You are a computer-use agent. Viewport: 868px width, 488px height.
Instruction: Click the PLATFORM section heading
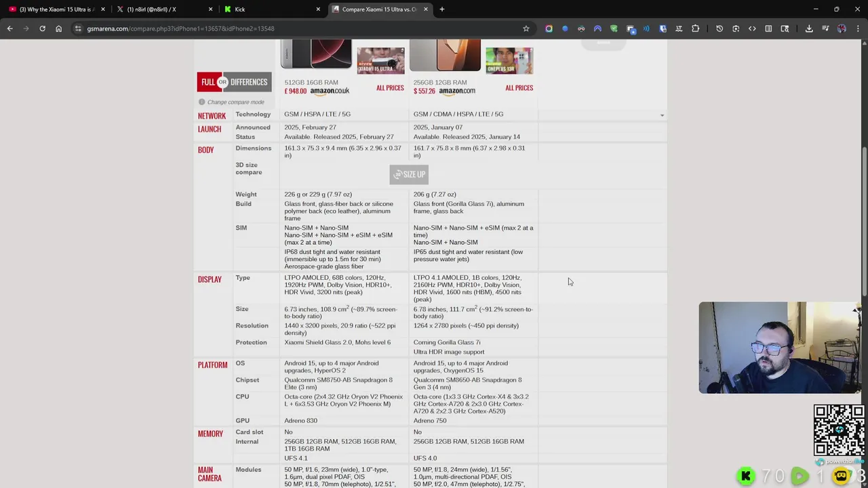click(x=212, y=365)
